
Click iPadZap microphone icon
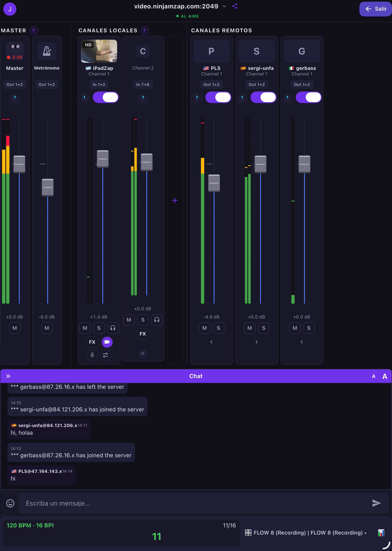click(x=92, y=355)
